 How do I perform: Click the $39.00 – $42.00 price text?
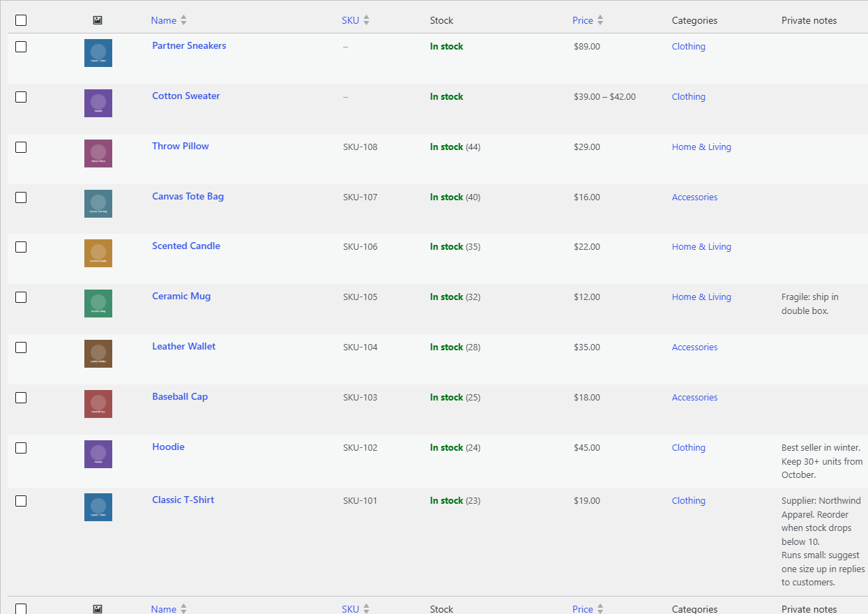(604, 97)
